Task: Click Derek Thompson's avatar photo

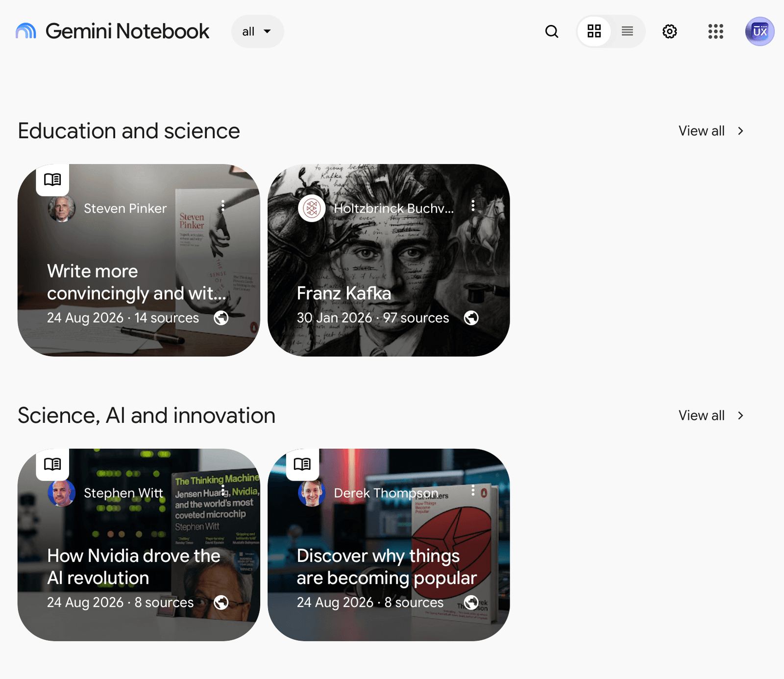Action: (x=312, y=493)
